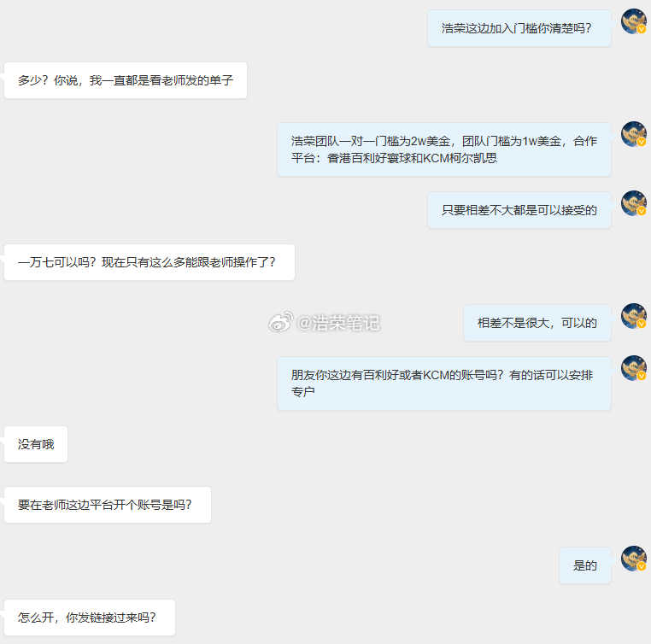Open avatar beside the 百利好或者KCM的账号 message

pyautogui.click(x=633, y=368)
